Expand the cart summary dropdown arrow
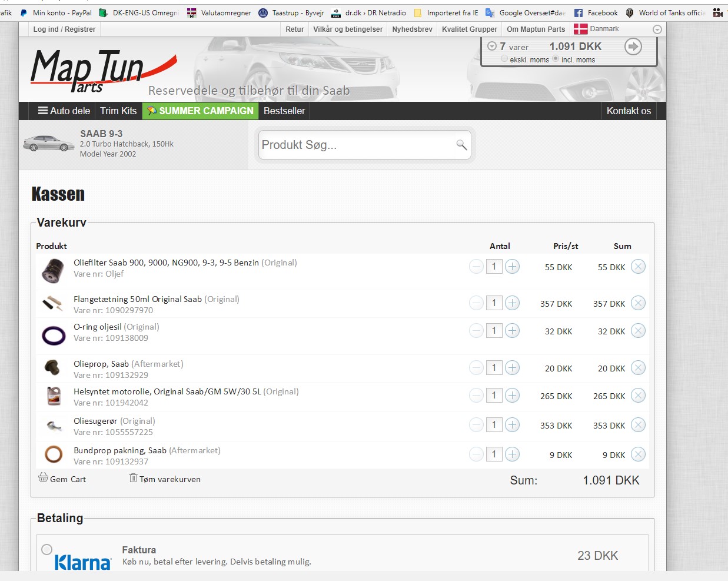Viewport: 728px width, 581px height. [x=492, y=46]
